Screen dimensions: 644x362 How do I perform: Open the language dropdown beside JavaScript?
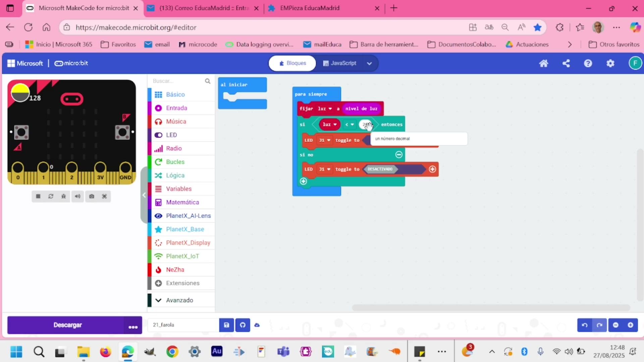point(369,63)
